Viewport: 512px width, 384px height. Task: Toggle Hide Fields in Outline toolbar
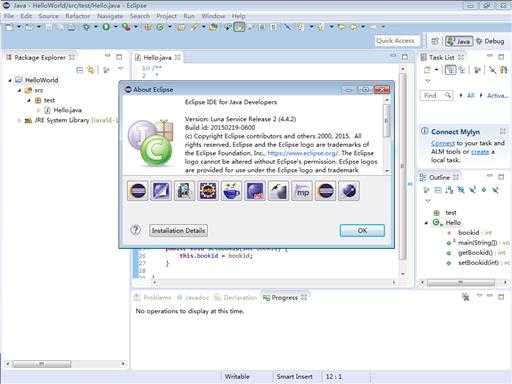tap(461, 190)
